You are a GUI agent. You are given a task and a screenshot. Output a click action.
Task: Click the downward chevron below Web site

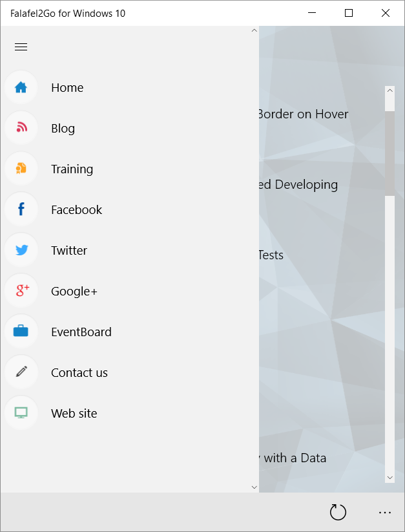tap(254, 487)
